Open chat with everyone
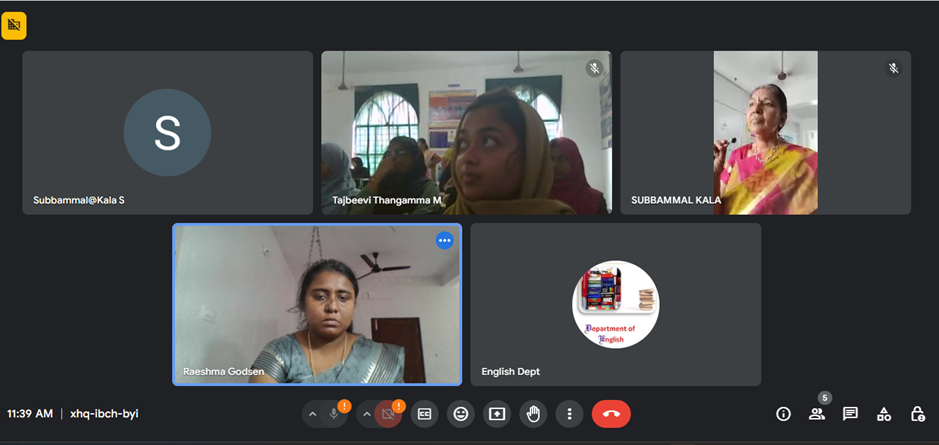Image resolution: width=939 pixels, height=445 pixels. 850,414
